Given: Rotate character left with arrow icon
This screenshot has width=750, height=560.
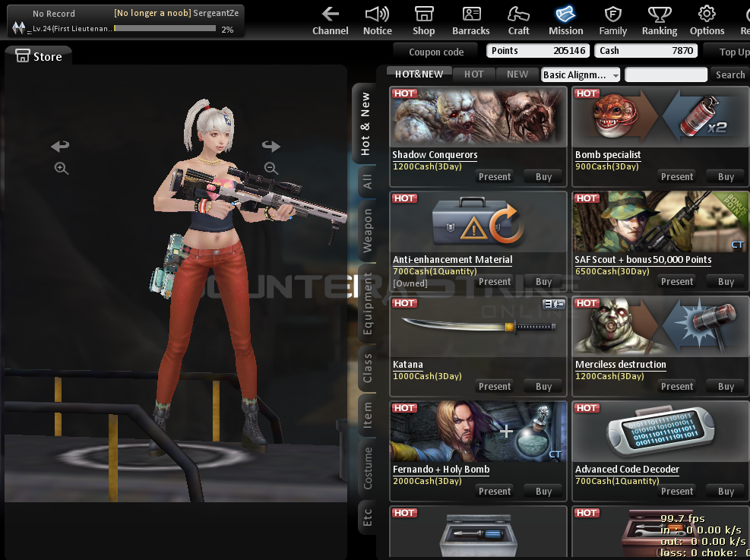Looking at the screenshot, I should (60, 145).
